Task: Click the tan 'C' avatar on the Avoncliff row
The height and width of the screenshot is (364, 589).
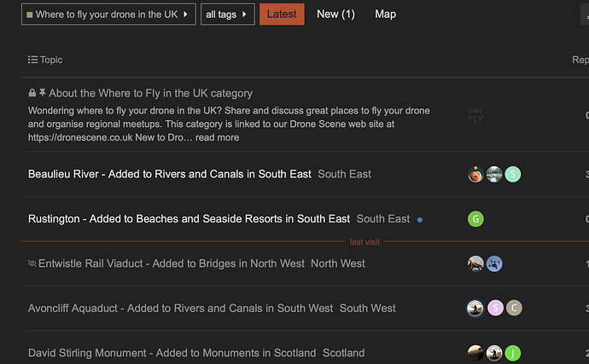Action: (x=514, y=308)
